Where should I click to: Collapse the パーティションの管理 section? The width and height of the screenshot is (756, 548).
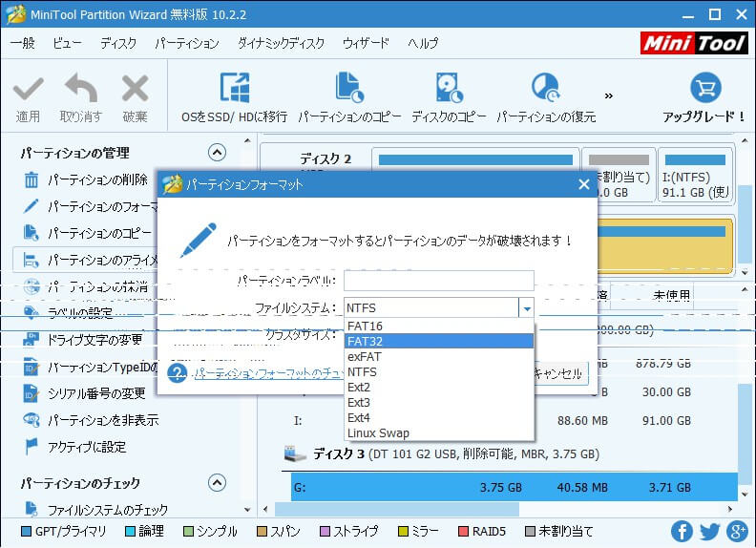click(217, 153)
